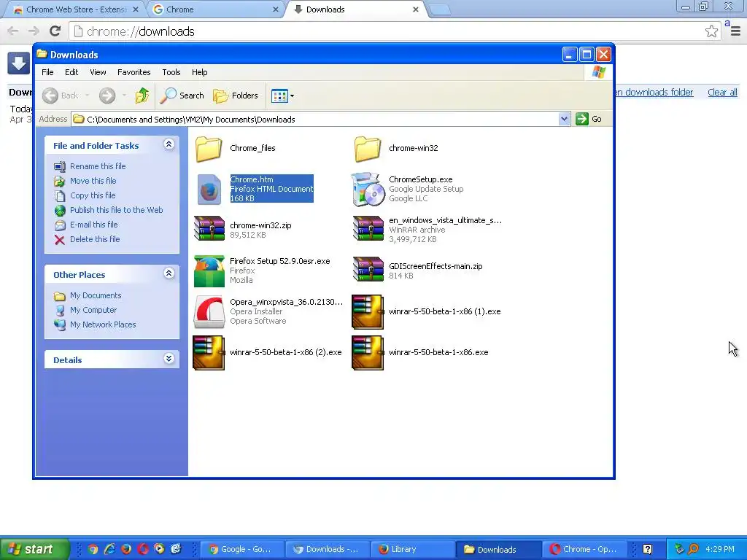This screenshot has width=747, height=560.
Task: Click the Up folder toolbar icon
Action: pyautogui.click(x=142, y=96)
